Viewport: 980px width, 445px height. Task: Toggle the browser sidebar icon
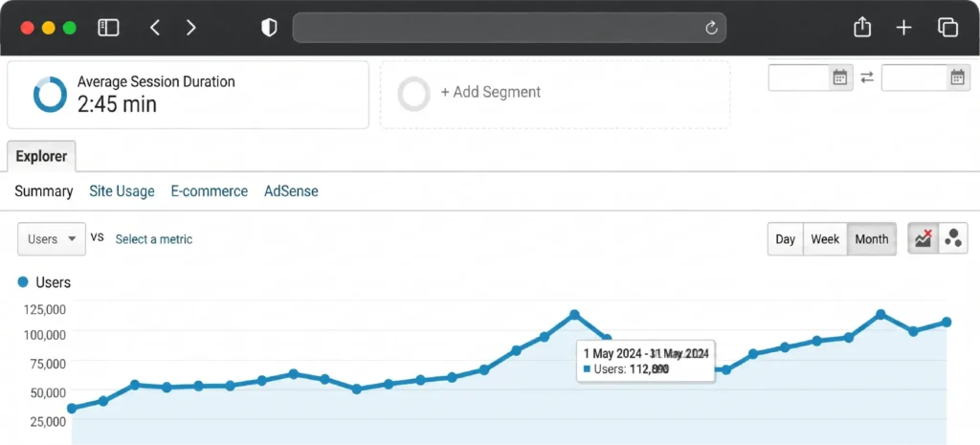108,28
